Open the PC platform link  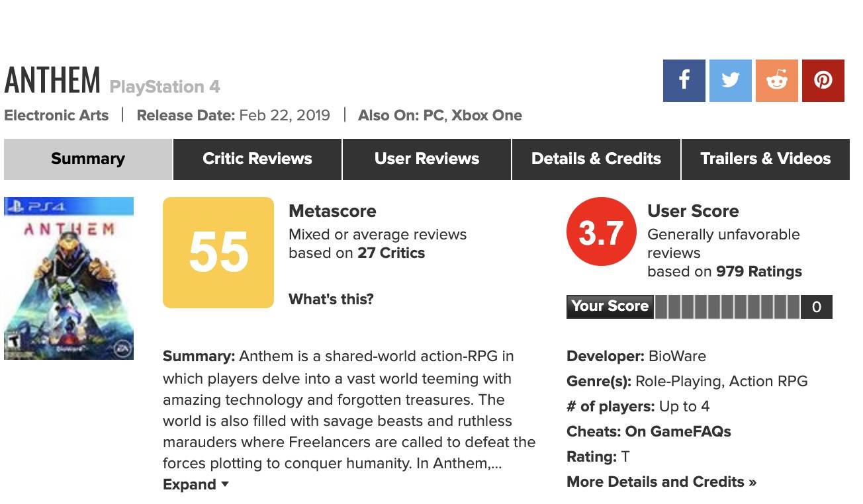point(433,115)
